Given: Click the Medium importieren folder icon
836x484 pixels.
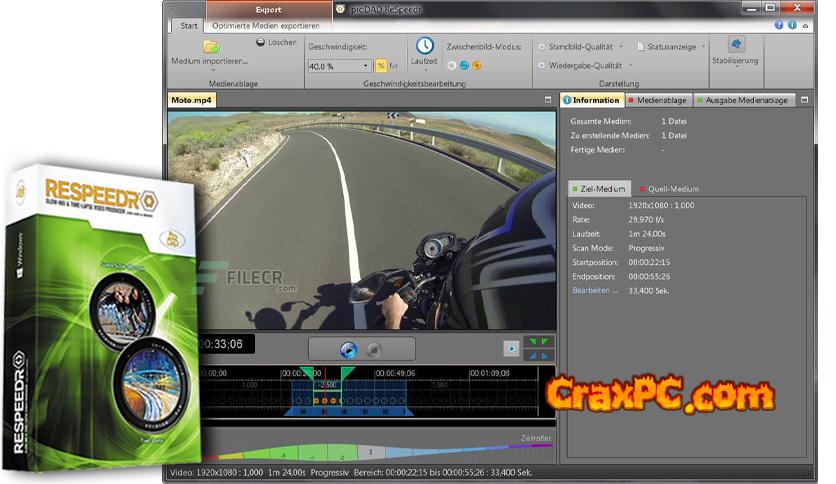Looking at the screenshot, I should pos(211,47).
